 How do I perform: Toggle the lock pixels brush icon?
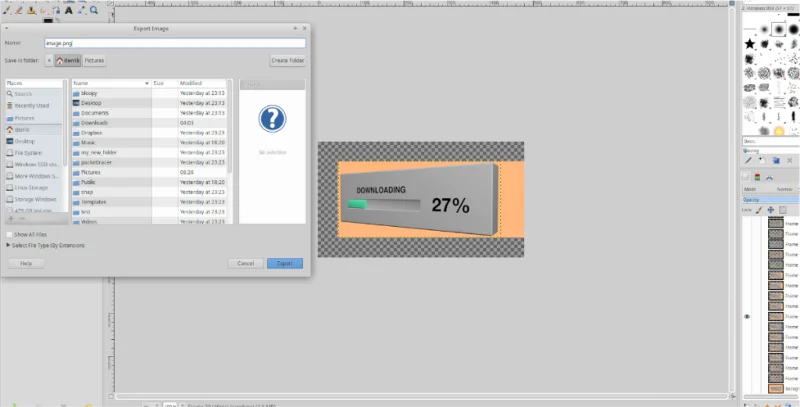point(759,210)
